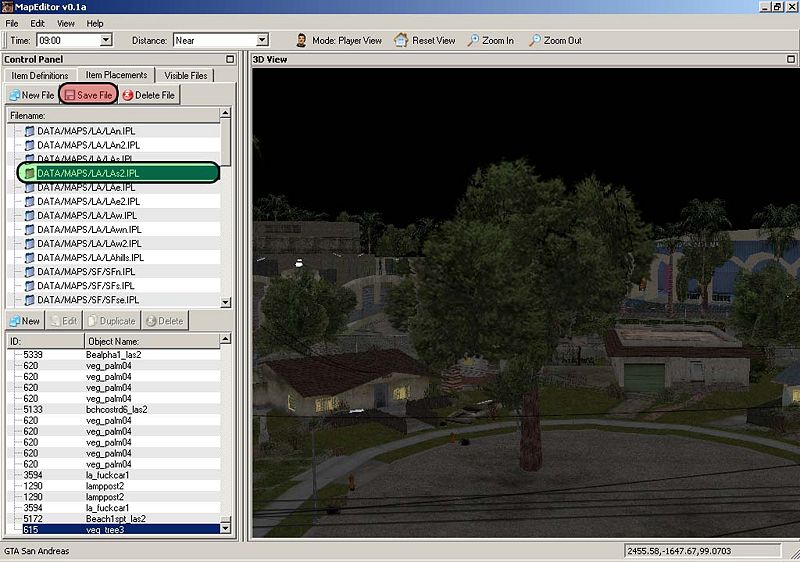Select DATA/MAPS/LA/LAhills.IPL file entry

pyautogui.click(x=91, y=257)
